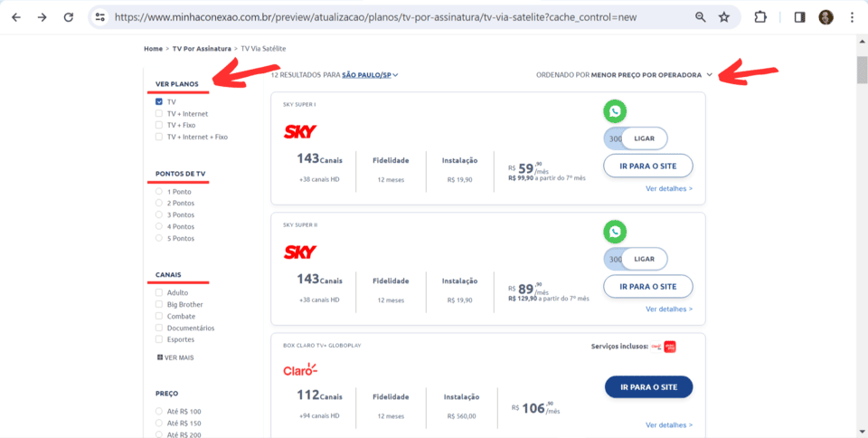Reload the current page
Image resolution: width=868 pixels, height=438 pixels.
pyautogui.click(x=68, y=17)
